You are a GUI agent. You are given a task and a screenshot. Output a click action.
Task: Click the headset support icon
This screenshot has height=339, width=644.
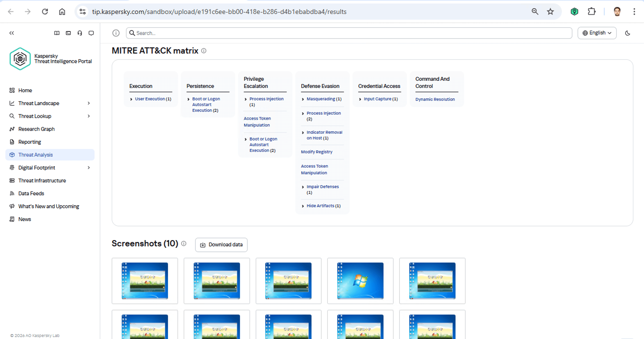click(x=80, y=33)
